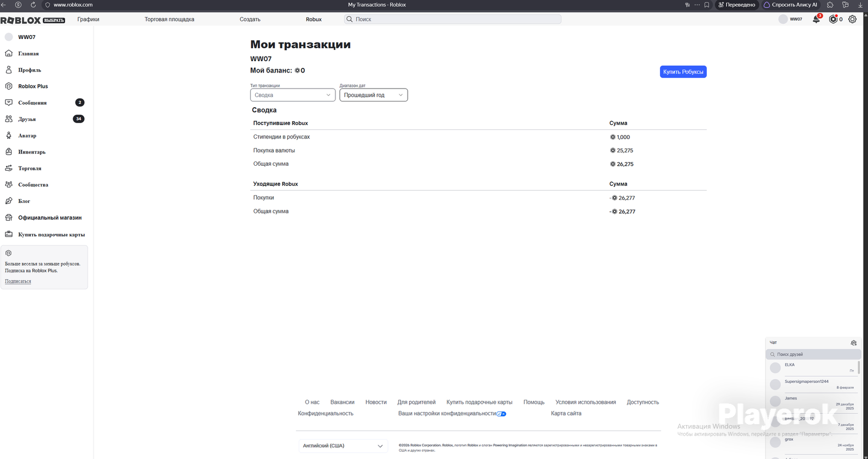
Task: Open Торговая площадка in the top navigation
Action: [169, 19]
